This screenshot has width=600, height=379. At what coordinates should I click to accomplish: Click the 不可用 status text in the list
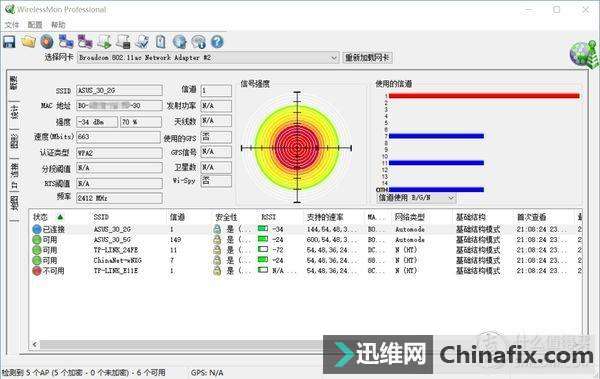[54, 271]
